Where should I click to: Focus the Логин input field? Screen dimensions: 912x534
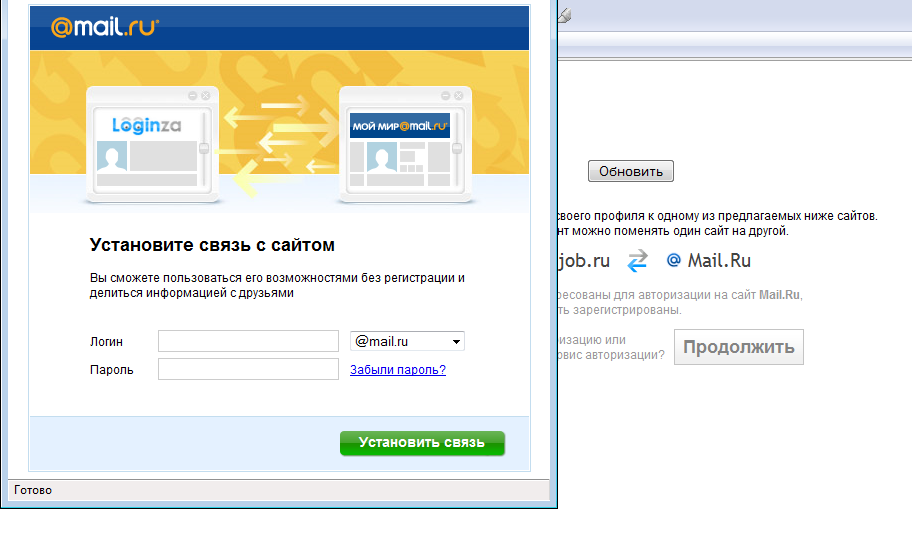(x=248, y=342)
